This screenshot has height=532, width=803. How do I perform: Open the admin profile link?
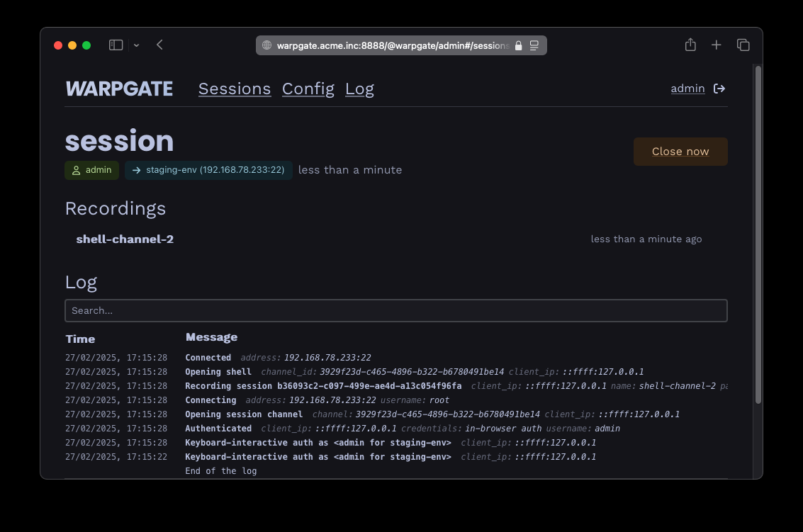[x=687, y=89]
